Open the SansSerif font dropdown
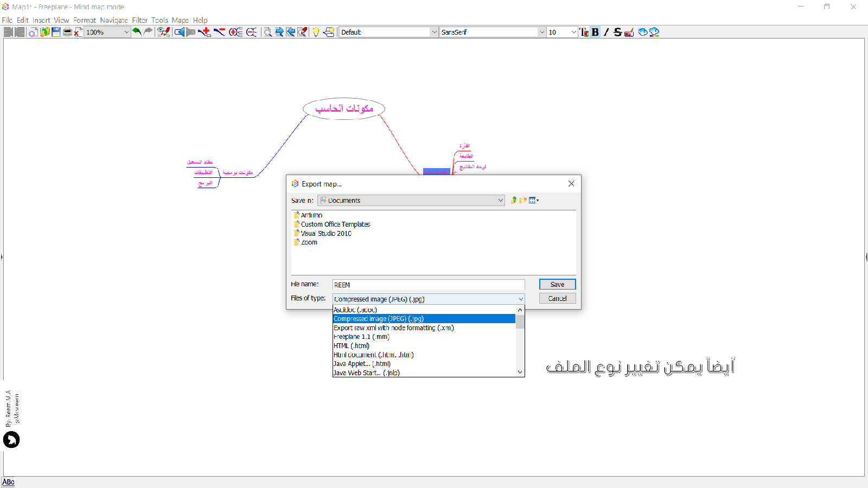Screen dimensions: 868x488 [x=541, y=32]
